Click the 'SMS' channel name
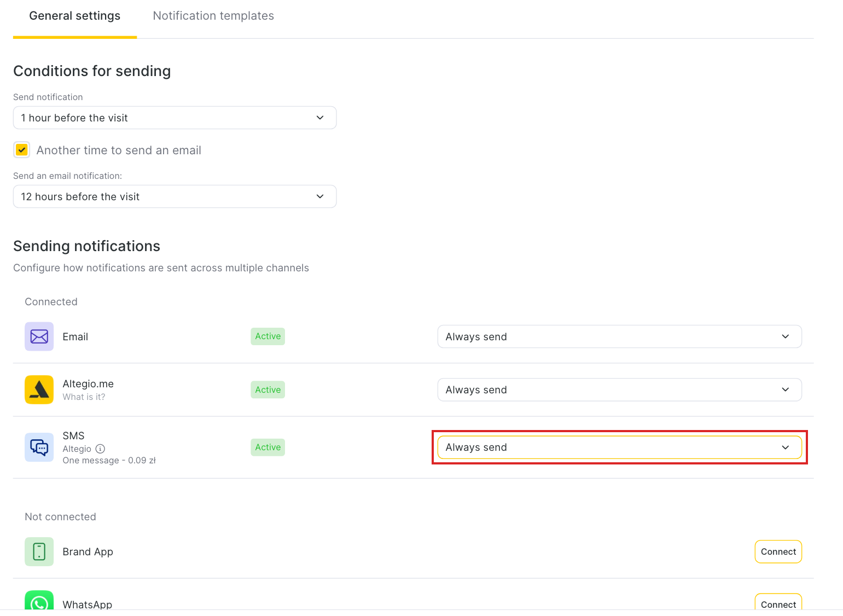 [x=73, y=436]
